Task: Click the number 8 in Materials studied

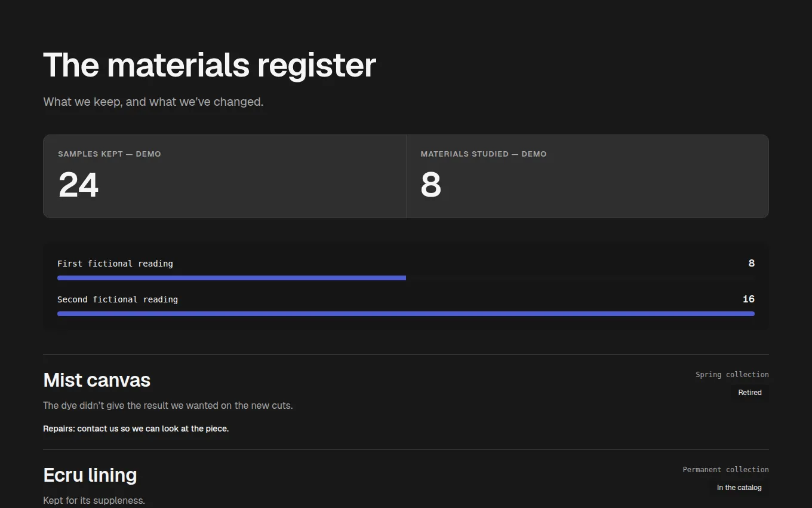Action: [x=430, y=185]
